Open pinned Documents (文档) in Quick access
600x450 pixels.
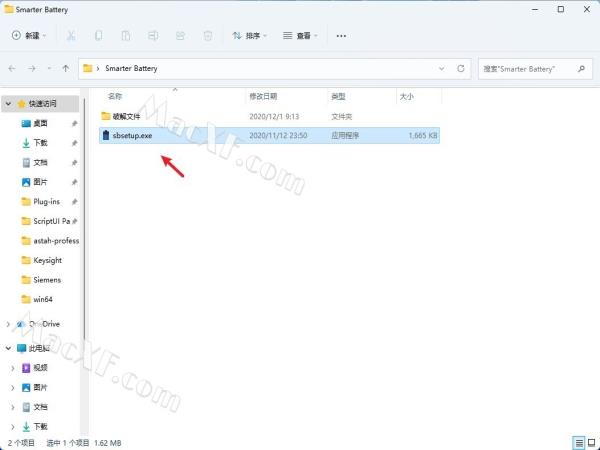pyautogui.click(x=40, y=163)
